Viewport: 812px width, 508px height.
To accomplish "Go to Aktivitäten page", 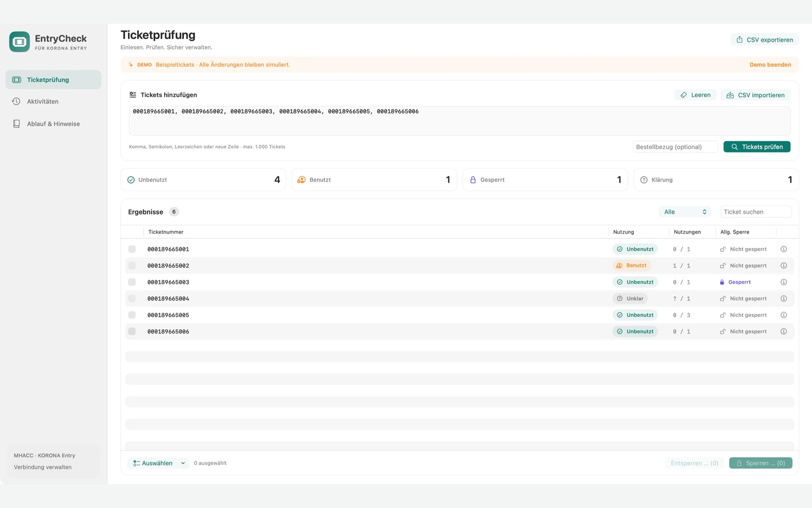I will (x=54, y=102).
